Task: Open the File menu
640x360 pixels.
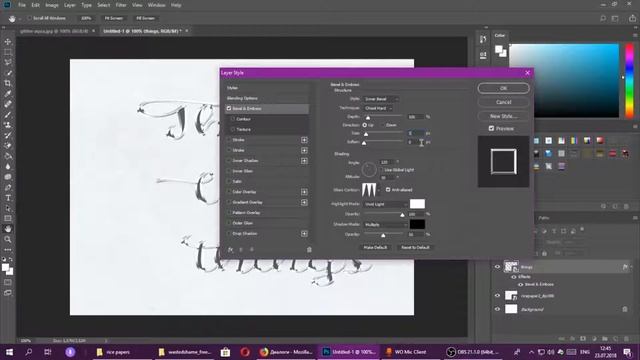Action: (x=22, y=5)
